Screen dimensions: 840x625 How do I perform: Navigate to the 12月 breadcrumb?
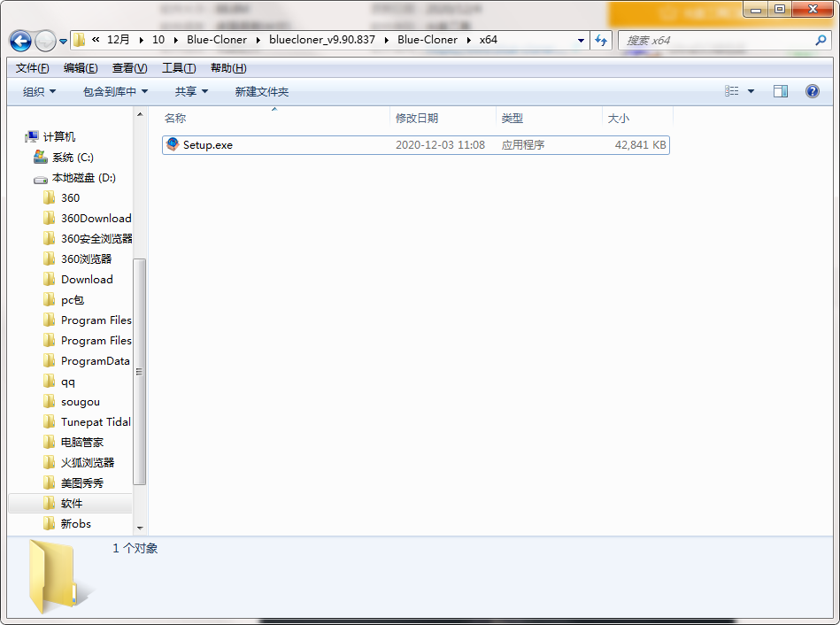[x=119, y=40]
